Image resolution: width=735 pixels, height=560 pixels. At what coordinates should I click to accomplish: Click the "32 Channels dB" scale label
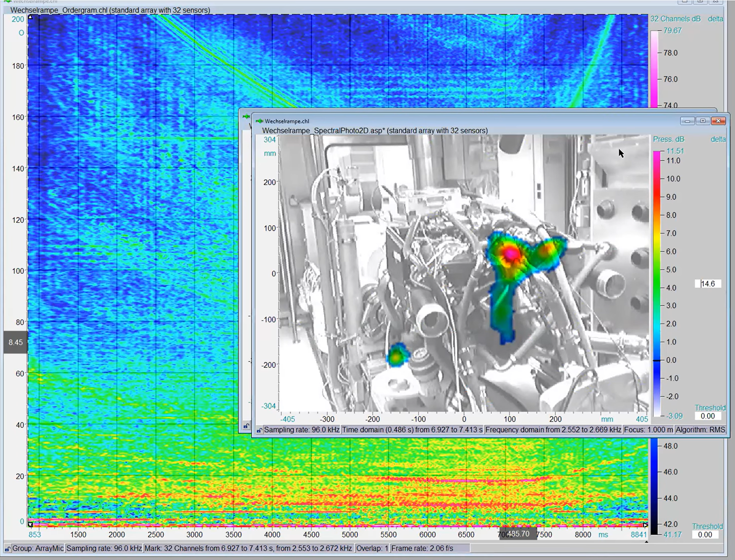pyautogui.click(x=675, y=19)
